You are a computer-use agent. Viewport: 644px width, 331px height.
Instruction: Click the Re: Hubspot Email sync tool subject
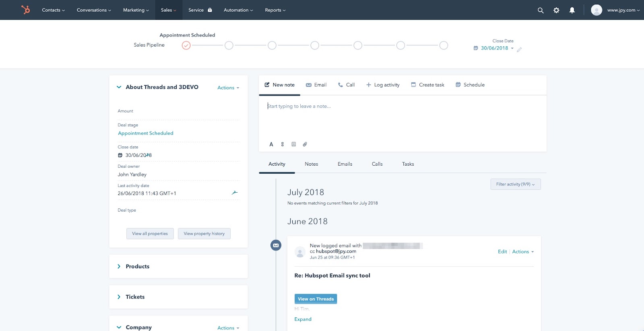[332, 275]
